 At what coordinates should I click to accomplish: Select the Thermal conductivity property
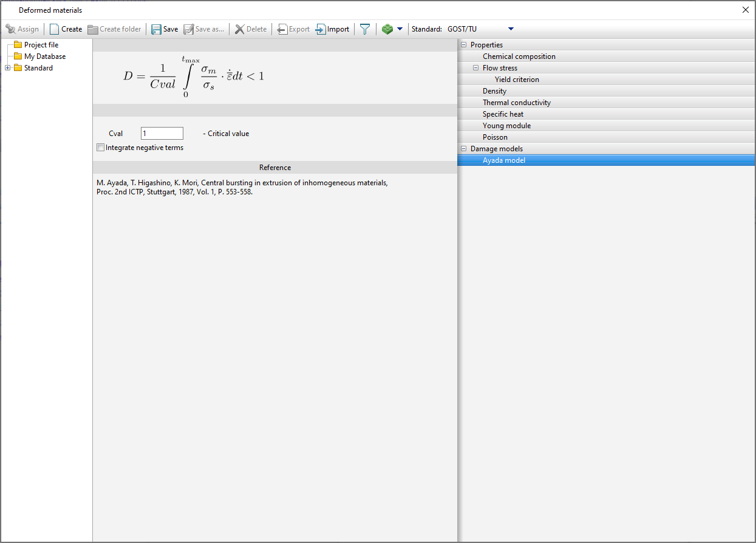coord(517,103)
